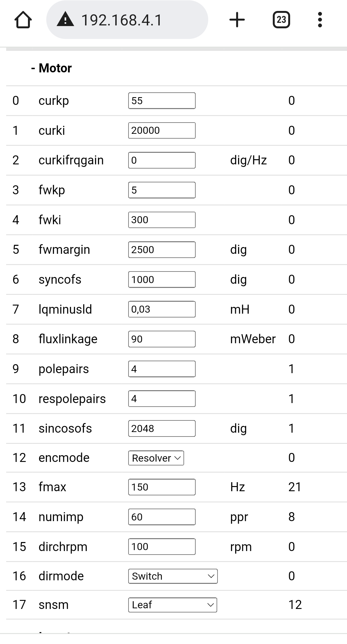Open the tab switcher showing 23 tabs
The height and width of the screenshot is (644, 347).
(x=281, y=20)
